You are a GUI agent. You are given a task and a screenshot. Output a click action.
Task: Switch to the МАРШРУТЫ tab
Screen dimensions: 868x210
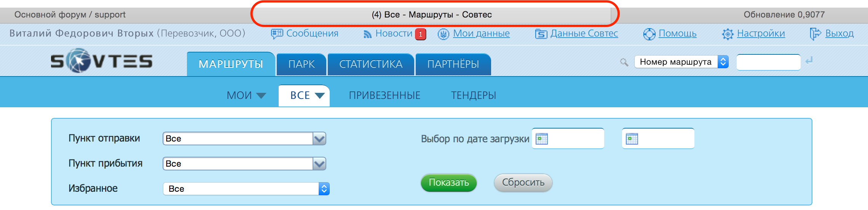coord(231,64)
